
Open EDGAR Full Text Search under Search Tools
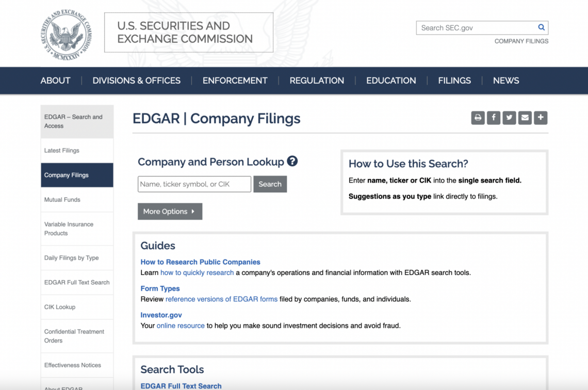click(x=181, y=386)
